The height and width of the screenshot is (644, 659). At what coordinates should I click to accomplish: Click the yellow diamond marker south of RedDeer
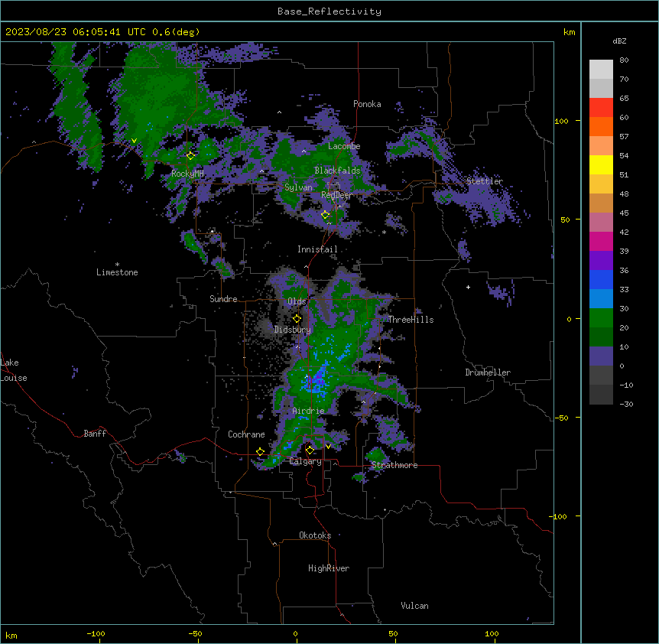pos(325,215)
